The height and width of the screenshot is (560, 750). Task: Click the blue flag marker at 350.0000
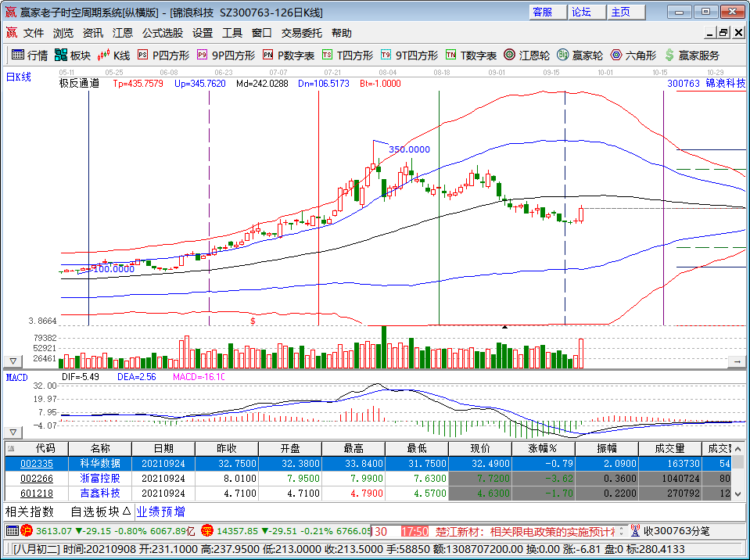click(x=381, y=142)
